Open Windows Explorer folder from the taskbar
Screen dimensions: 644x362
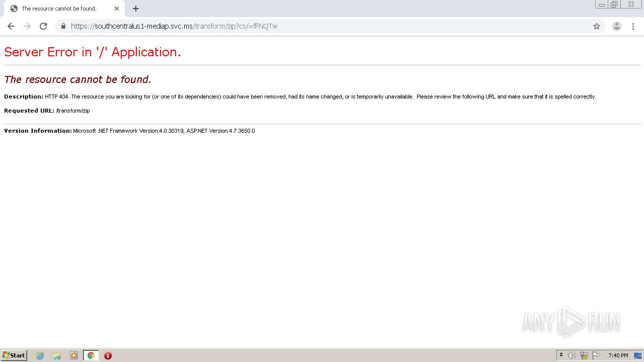click(57, 355)
